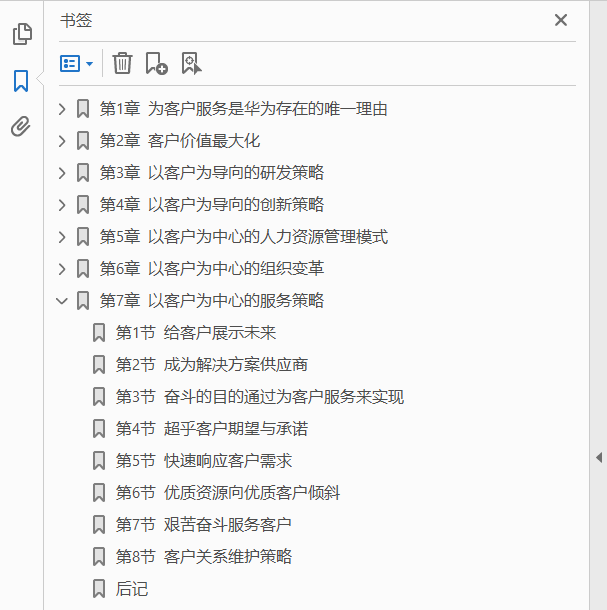Go to 第2章 客户价值最大化

(x=180, y=141)
